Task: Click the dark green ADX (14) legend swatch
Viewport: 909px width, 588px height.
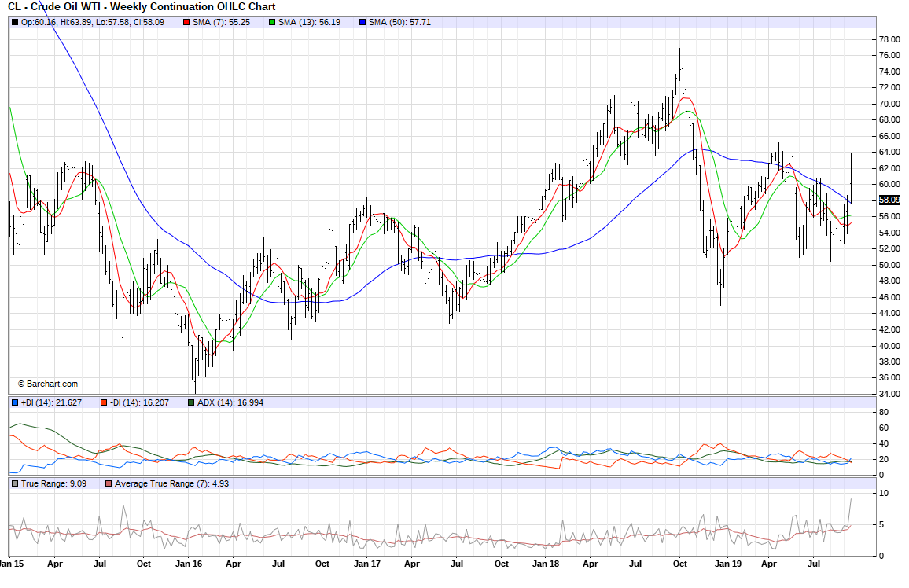Action: tap(191, 402)
